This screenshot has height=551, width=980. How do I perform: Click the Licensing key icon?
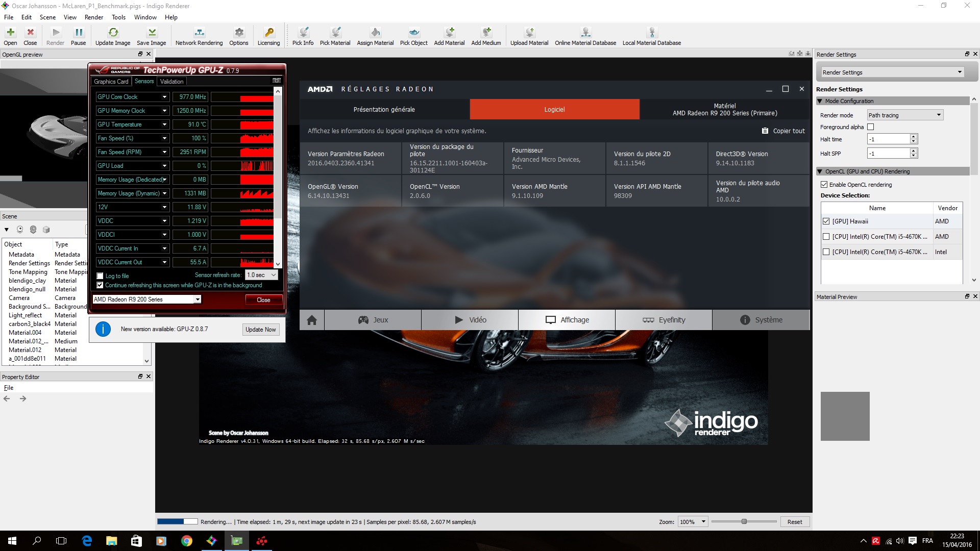coord(268,33)
